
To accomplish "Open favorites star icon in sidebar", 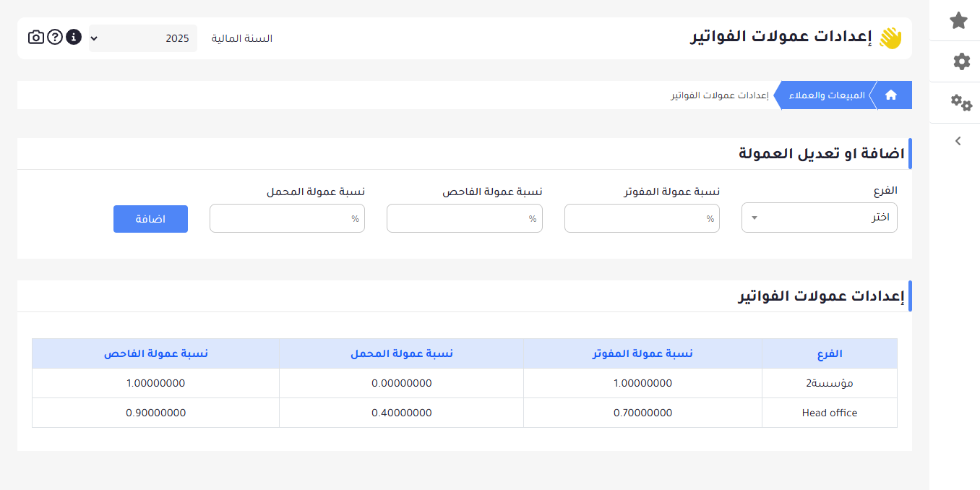I will (958, 20).
